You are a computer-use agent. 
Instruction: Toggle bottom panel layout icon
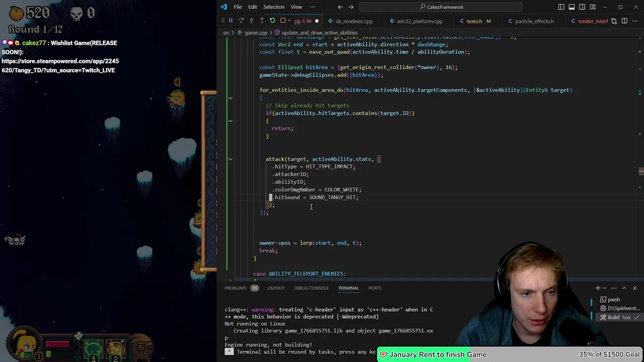572,7
